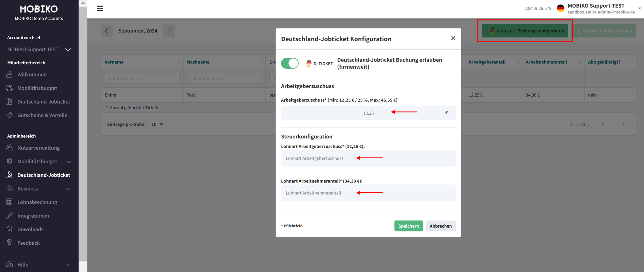Screen dimensions: 644x272
Task: Click the Integrationen link icon
Action: (x=9, y=216)
